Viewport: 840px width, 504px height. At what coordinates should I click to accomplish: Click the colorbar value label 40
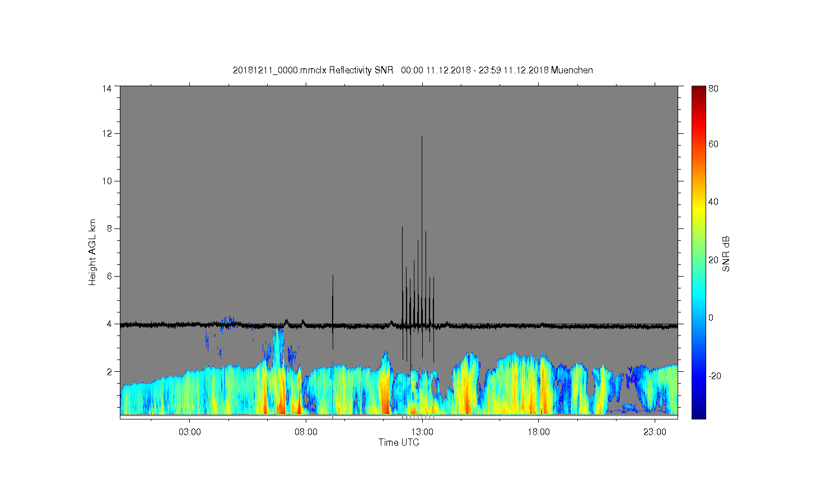(x=713, y=202)
